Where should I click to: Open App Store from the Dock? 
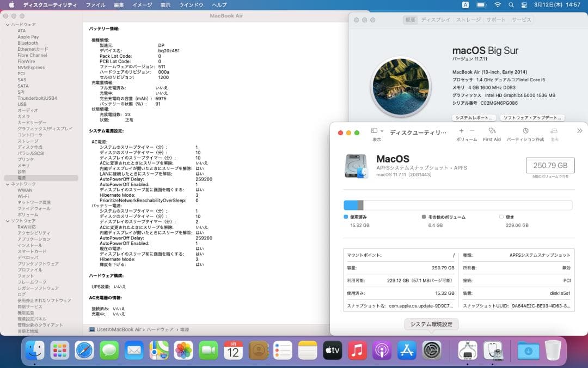tap(407, 351)
